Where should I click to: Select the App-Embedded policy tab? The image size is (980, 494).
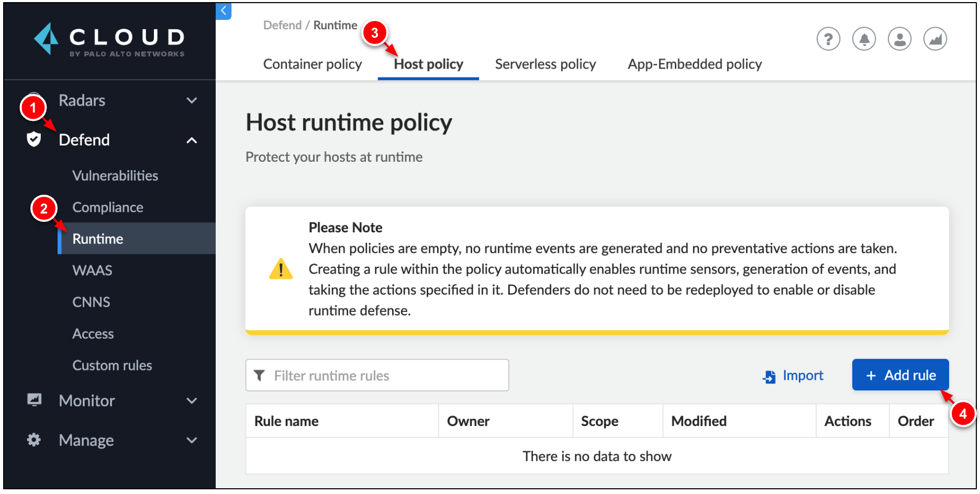pyautogui.click(x=694, y=64)
